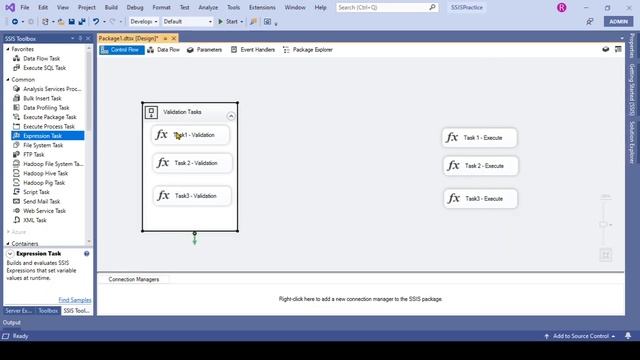
Task: Open the Expression Task help icon
Action: [x=87, y=253]
